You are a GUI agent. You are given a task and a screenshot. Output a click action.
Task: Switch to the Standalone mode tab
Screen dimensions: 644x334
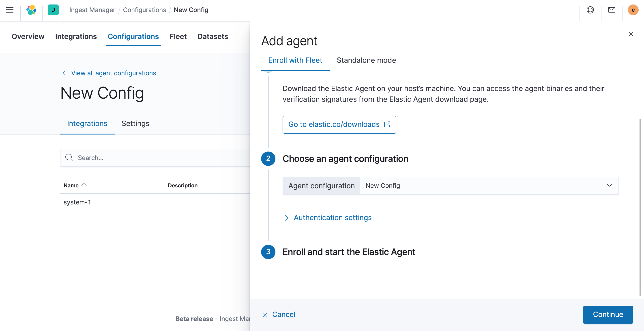point(366,60)
